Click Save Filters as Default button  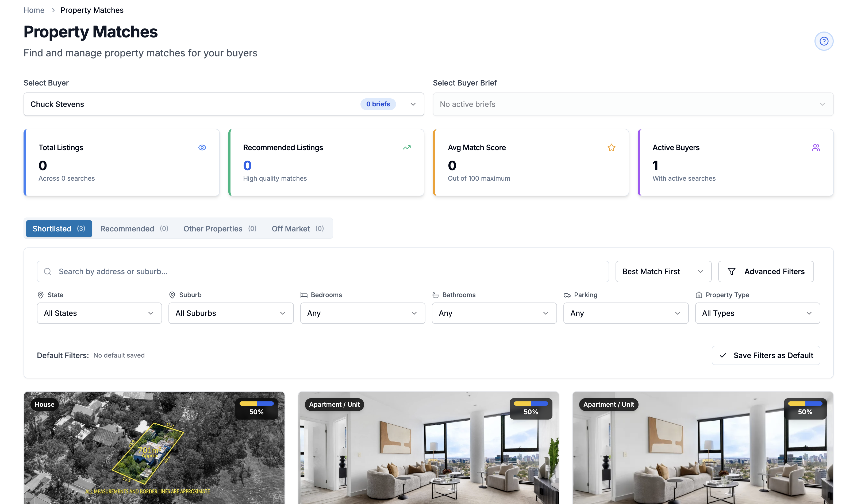(766, 355)
